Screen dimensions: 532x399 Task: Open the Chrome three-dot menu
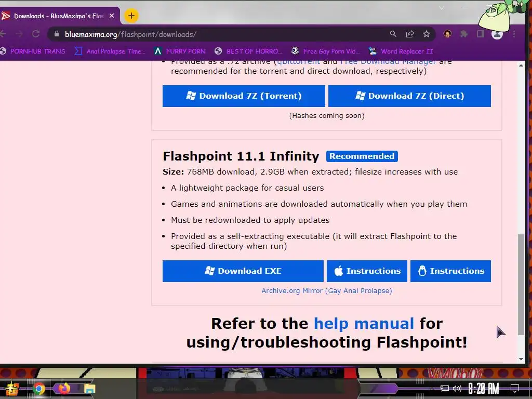[514, 34]
